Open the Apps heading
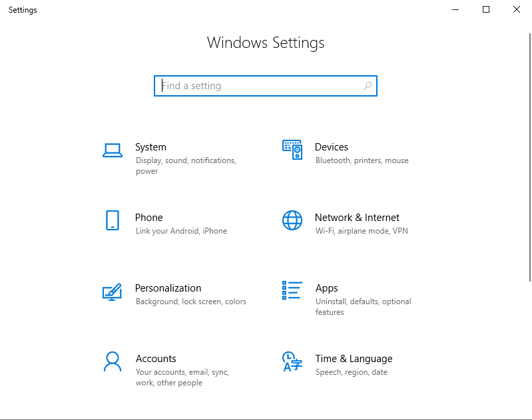 pyautogui.click(x=327, y=288)
